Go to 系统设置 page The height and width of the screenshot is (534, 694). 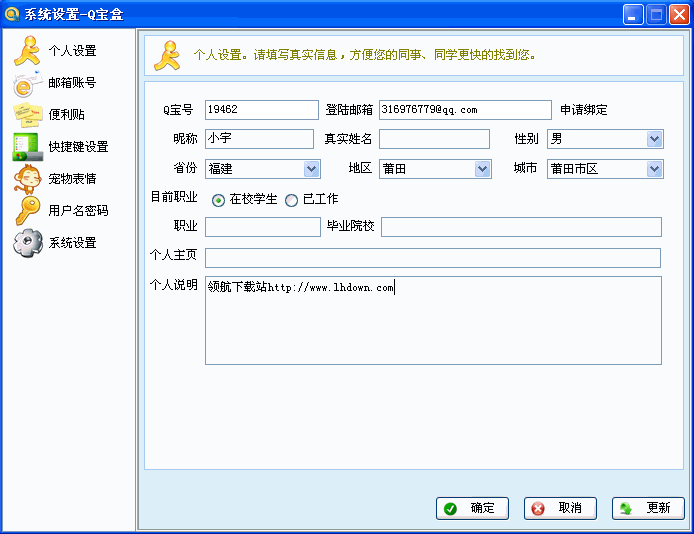[x=72, y=242]
